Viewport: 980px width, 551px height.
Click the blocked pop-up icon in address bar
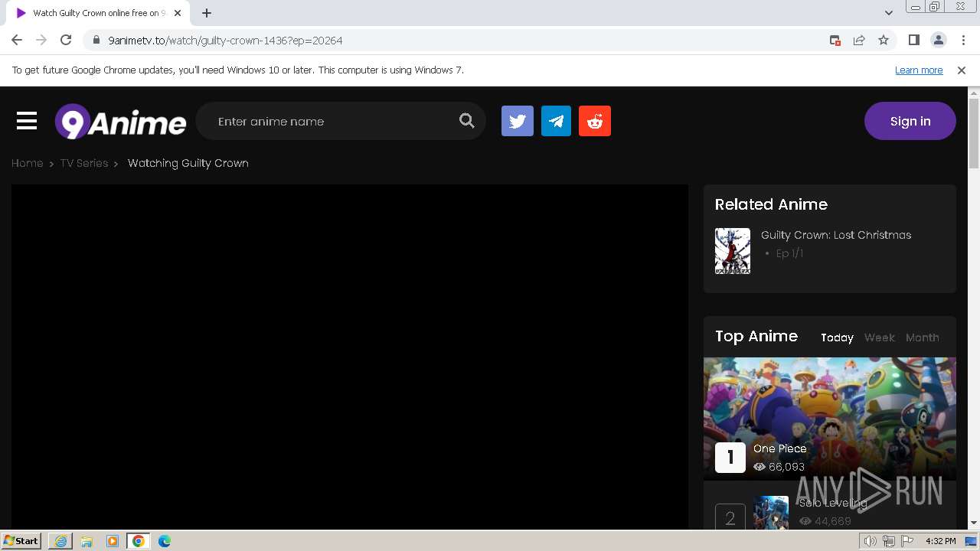click(835, 41)
